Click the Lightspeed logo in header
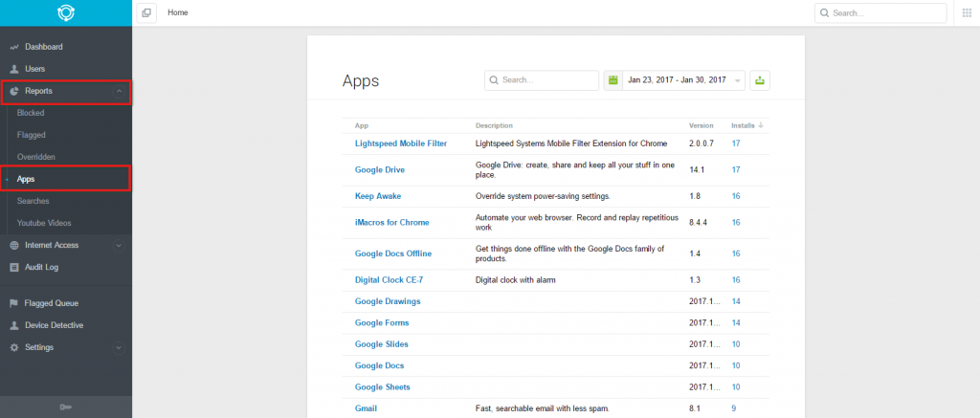The image size is (980, 418). pos(66,12)
